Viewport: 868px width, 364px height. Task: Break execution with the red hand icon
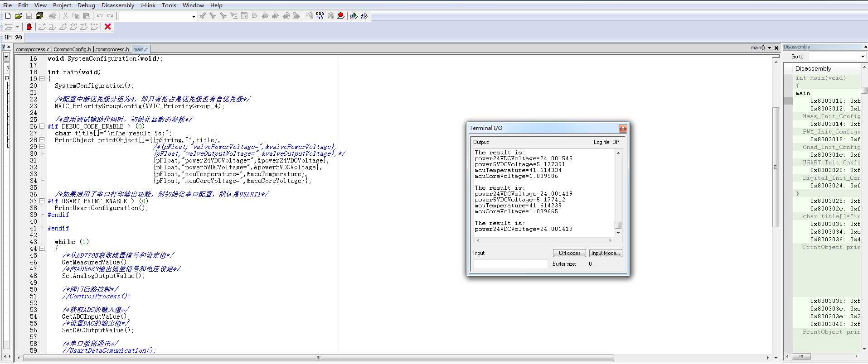(x=29, y=27)
